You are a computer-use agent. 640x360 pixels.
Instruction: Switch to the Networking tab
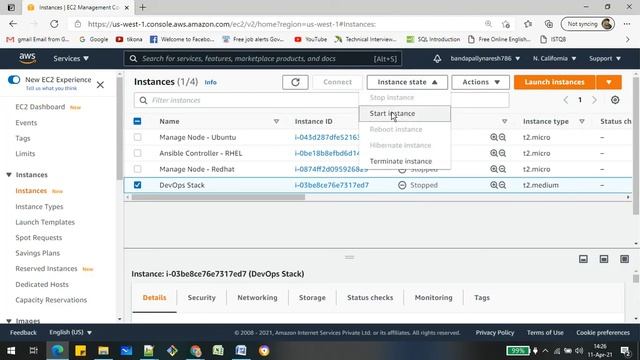pyautogui.click(x=257, y=298)
